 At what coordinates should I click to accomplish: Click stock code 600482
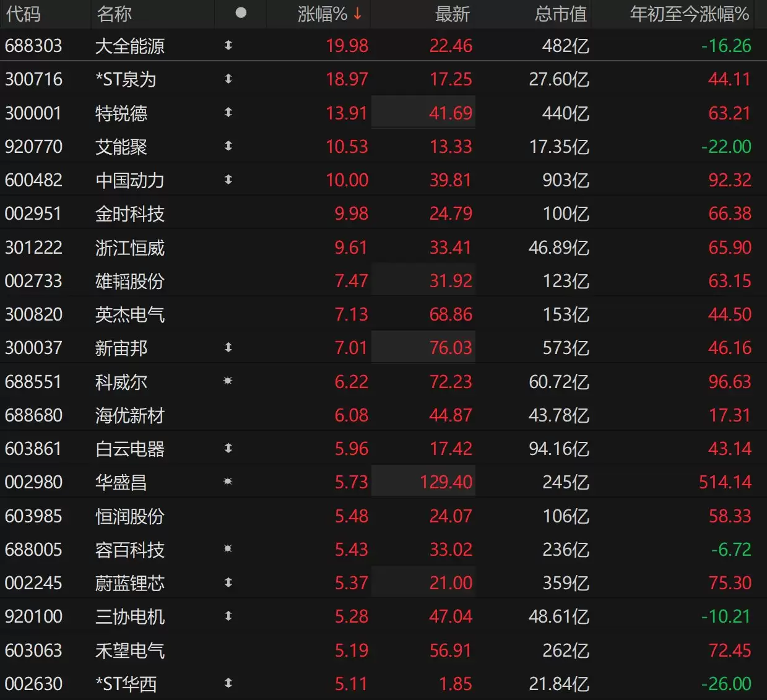pyautogui.click(x=33, y=180)
